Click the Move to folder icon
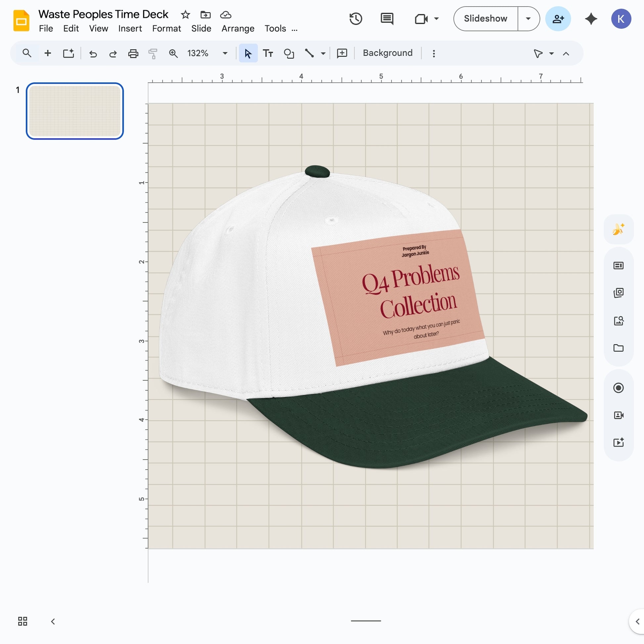The width and height of the screenshot is (644, 644). click(x=205, y=15)
